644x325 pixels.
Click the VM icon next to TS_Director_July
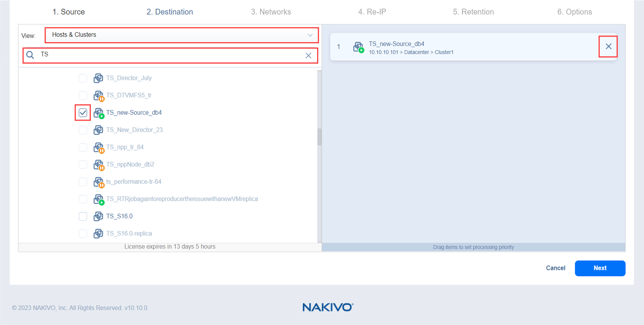98,78
